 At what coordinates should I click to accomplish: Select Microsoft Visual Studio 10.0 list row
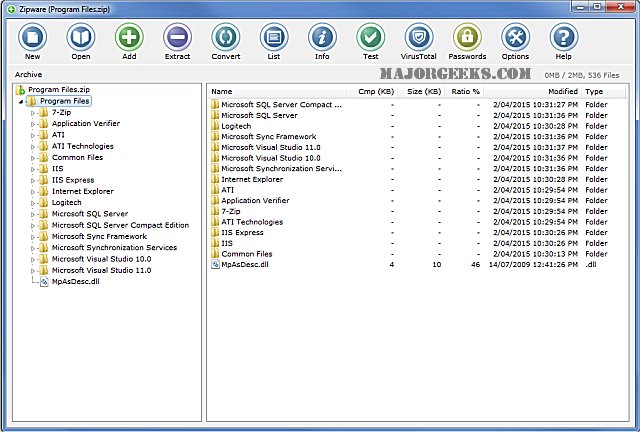[x=416, y=158]
